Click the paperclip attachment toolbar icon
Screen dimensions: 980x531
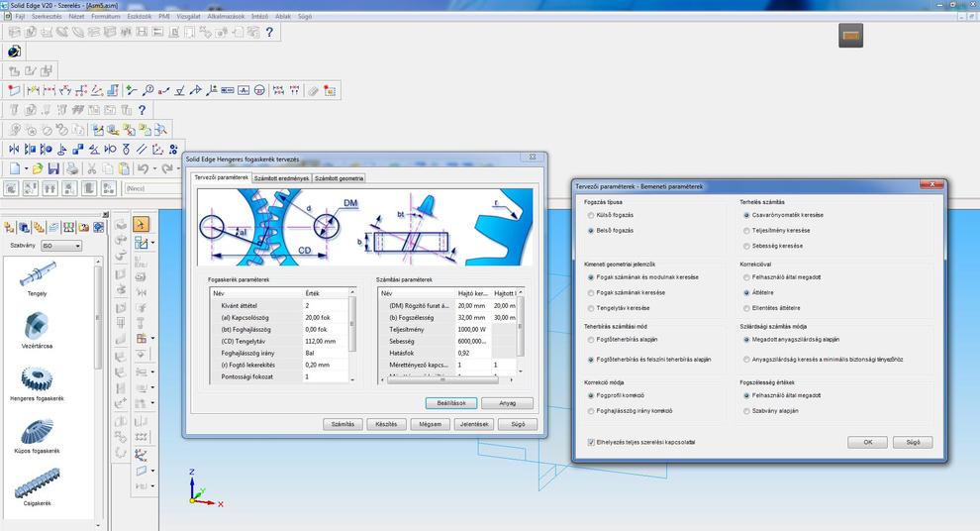(313, 91)
